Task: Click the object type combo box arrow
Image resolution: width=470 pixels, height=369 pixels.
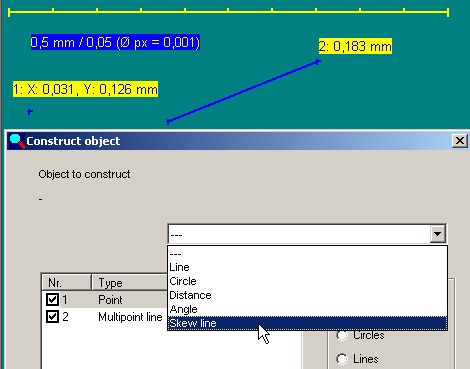Action: (x=437, y=234)
